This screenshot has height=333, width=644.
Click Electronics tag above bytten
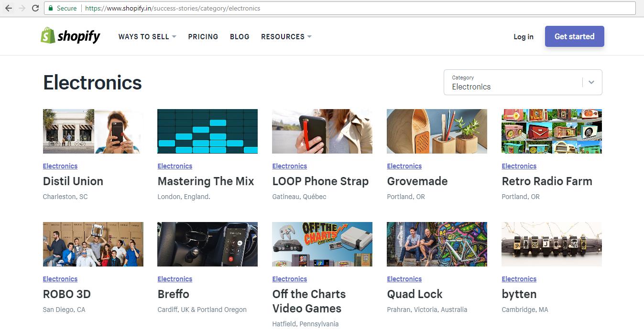coord(519,279)
